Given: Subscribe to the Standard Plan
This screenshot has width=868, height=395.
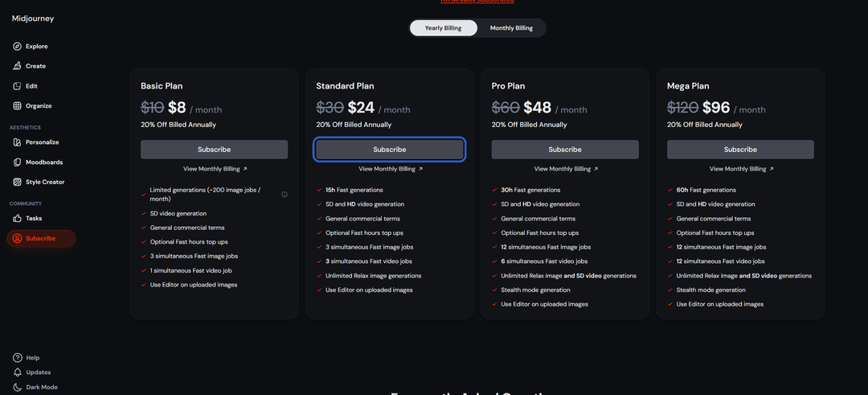Looking at the screenshot, I should pyautogui.click(x=390, y=150).
